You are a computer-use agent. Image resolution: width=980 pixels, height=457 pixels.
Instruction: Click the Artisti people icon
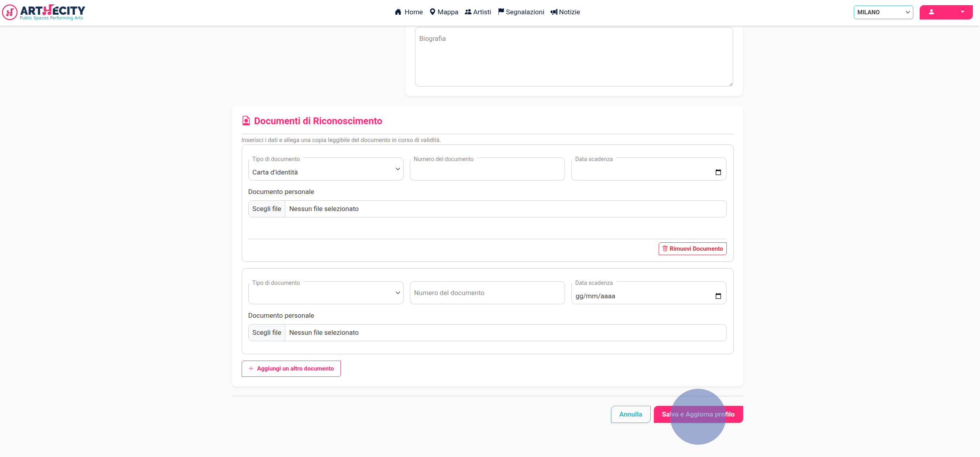[468, 12]
